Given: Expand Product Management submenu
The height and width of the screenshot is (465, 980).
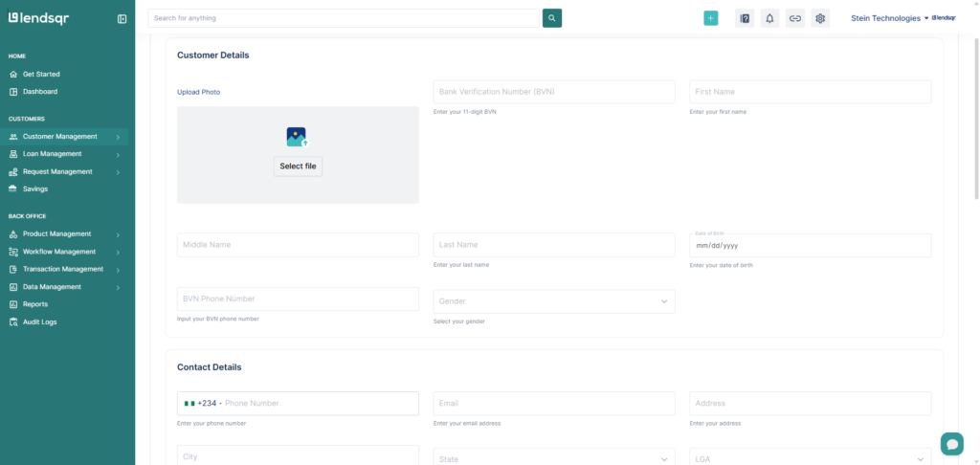Looking at the screenshot, I should click(65, 234).
